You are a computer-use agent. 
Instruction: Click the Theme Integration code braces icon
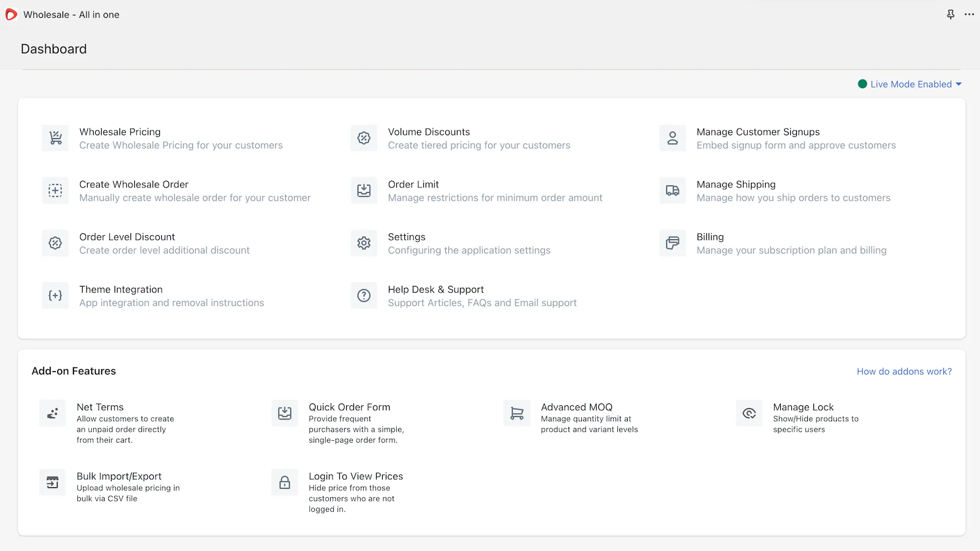pyautogui.click(x=55, y=296)
